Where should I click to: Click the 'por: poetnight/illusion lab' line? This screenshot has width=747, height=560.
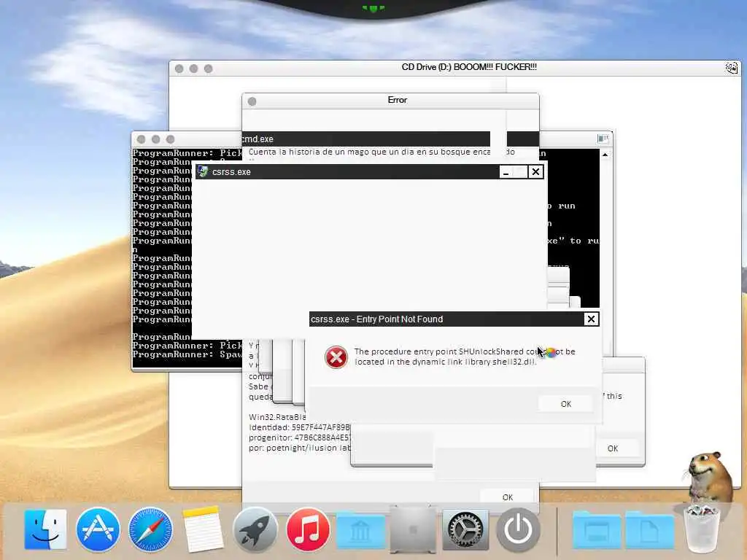click(300, 448)
